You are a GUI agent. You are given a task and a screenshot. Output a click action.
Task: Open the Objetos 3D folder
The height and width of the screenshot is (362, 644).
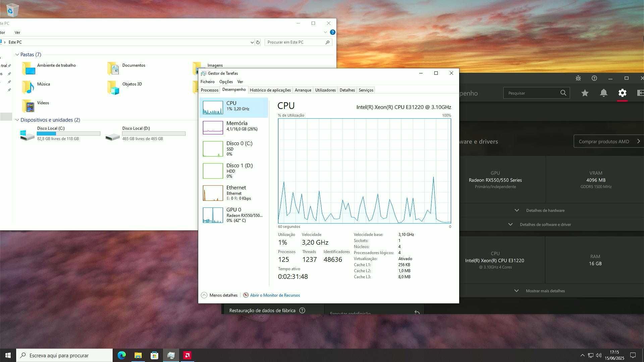[x=125, y=87]
